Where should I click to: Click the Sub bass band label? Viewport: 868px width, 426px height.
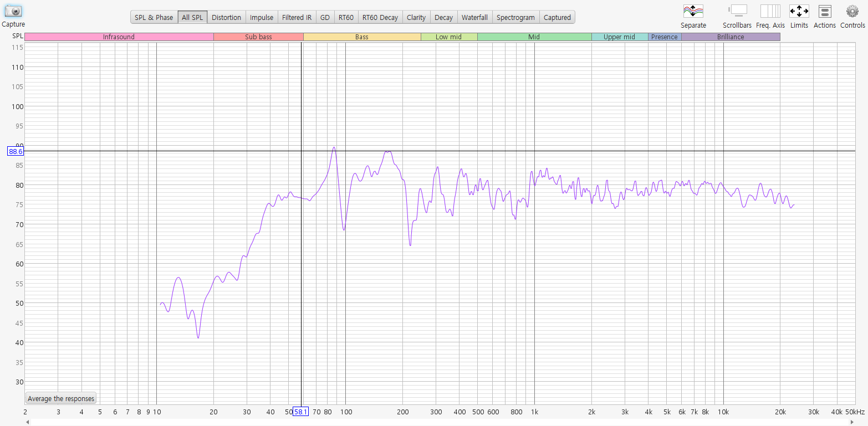click(x=258, y=37)
